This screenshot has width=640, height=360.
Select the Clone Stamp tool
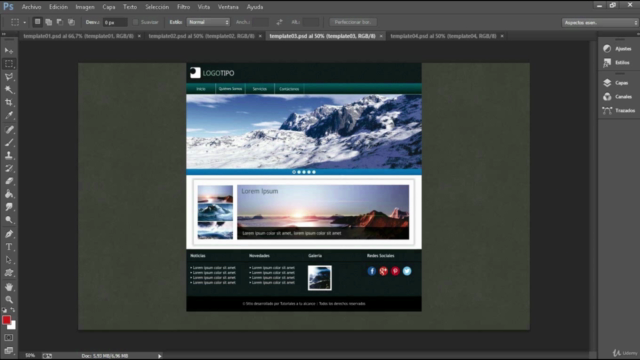click(9, 156)
